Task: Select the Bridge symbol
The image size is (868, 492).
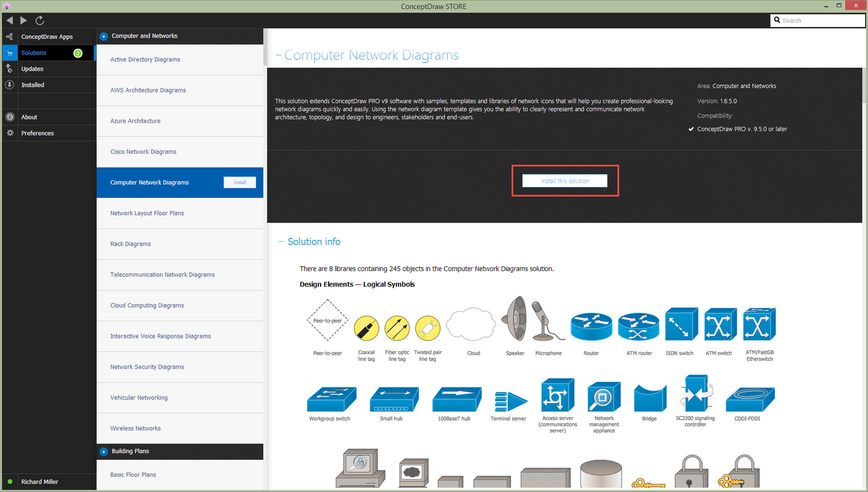Action: tap(650, 398)
